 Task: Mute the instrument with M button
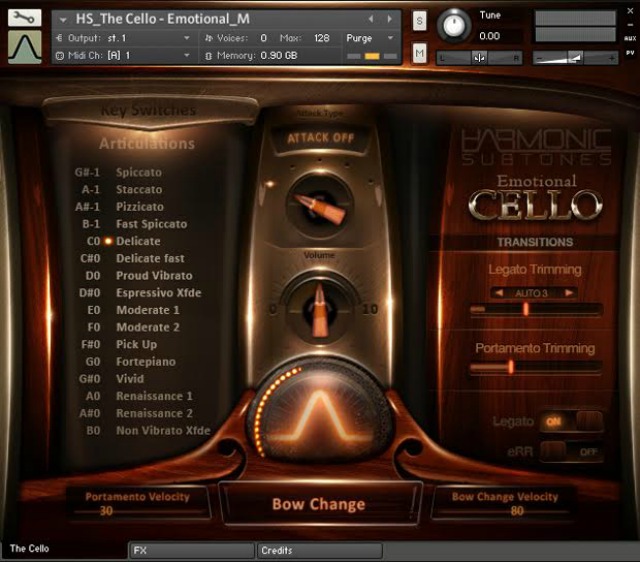pos(419,53)
